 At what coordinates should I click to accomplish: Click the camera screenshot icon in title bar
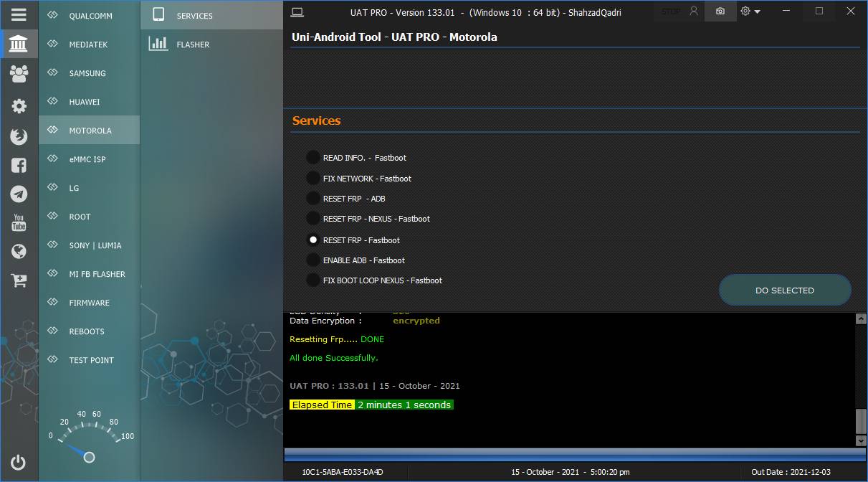point(720,11)
